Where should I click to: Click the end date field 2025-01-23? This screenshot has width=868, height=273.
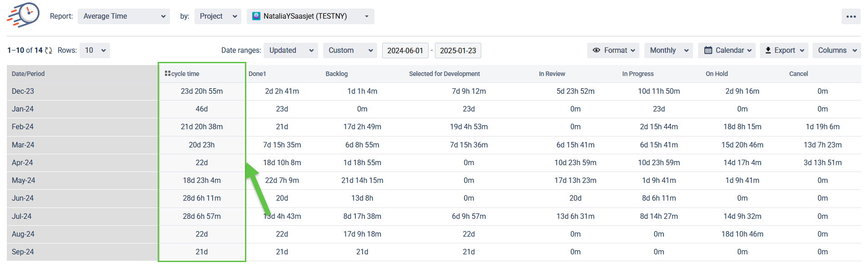458,51
